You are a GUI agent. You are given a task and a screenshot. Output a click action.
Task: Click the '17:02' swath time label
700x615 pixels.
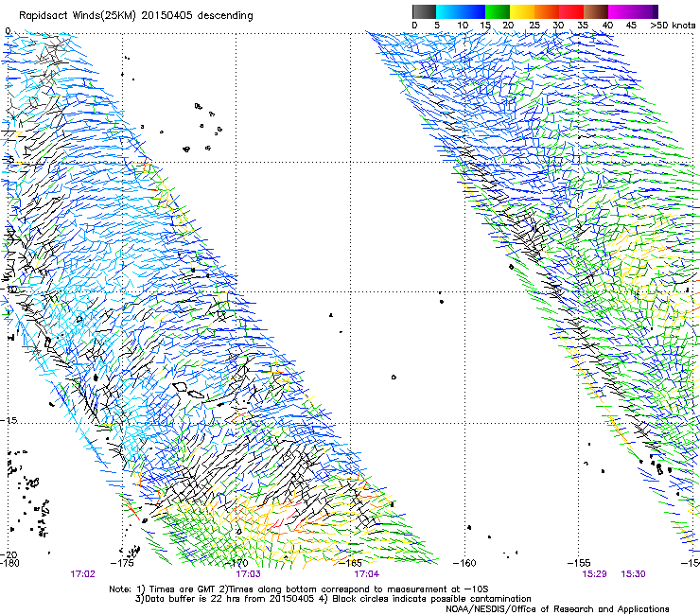[x=83, y=574]
